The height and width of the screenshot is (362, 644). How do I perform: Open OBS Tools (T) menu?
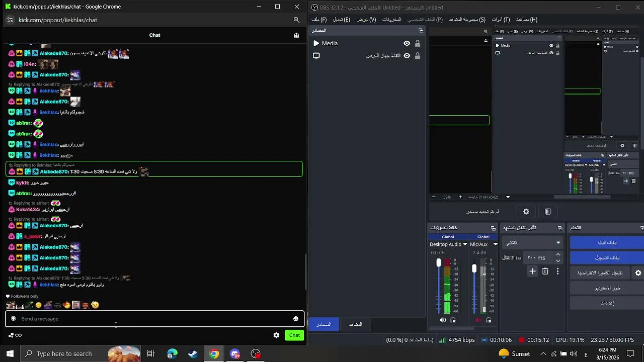(501, 20)
